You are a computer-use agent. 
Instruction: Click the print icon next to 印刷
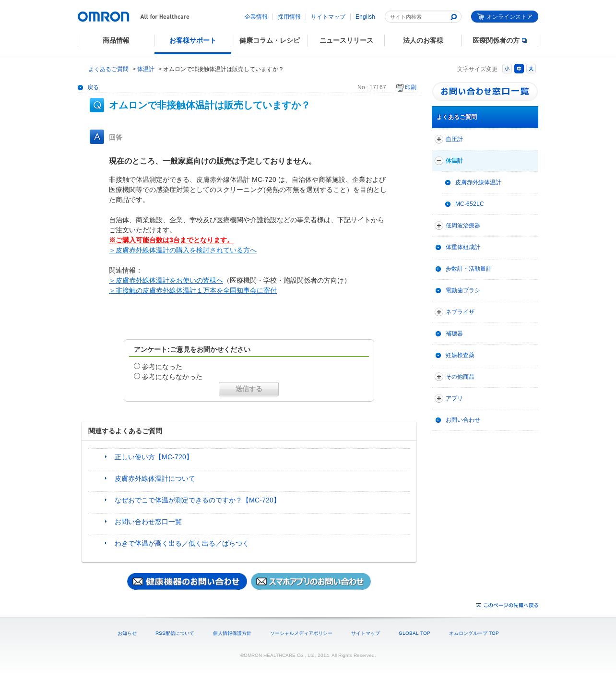[x=400, y=87]
